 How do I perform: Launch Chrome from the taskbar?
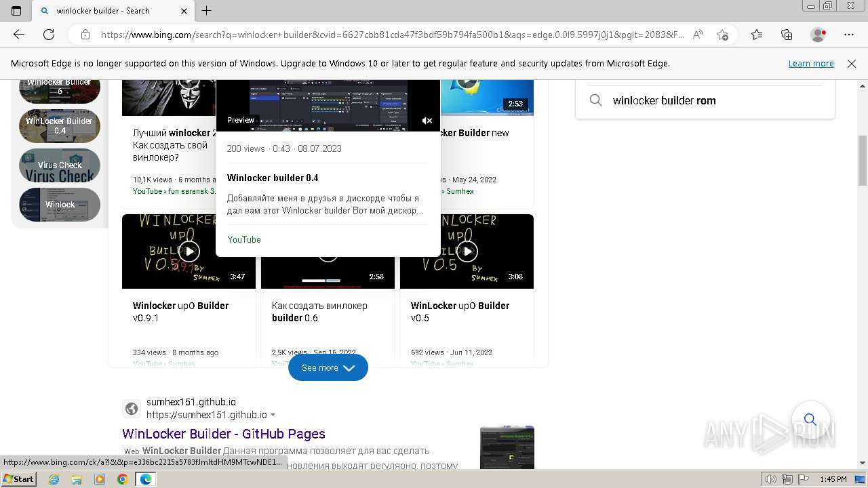point(122,479)
